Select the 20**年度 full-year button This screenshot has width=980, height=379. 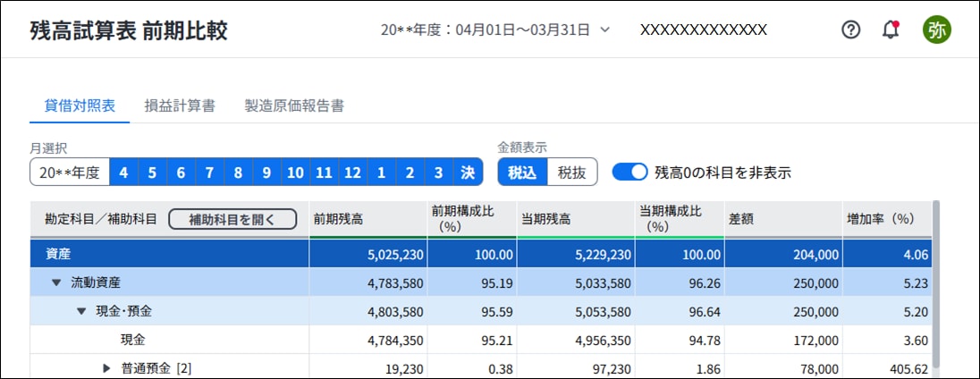(70, 172)
